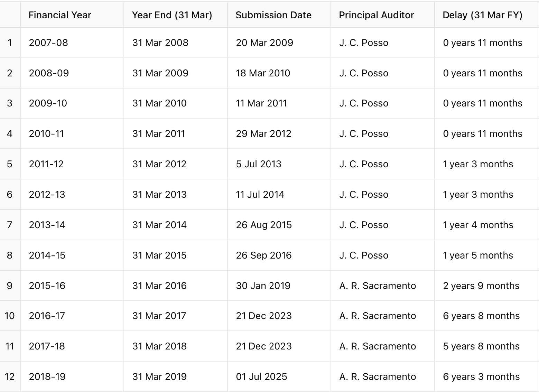This screenshot has height=392, width=539.
Task: Select the Principal Auditor column header
Action: pos(377,15)
